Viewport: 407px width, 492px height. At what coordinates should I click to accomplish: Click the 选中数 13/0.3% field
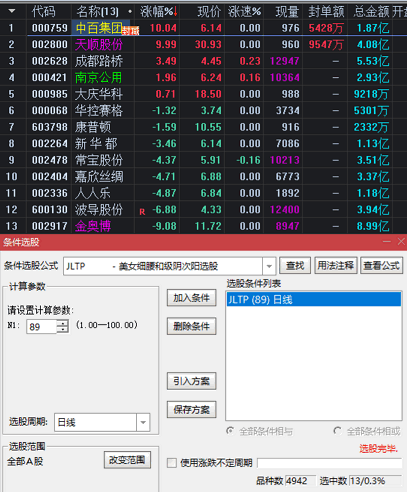375,481
